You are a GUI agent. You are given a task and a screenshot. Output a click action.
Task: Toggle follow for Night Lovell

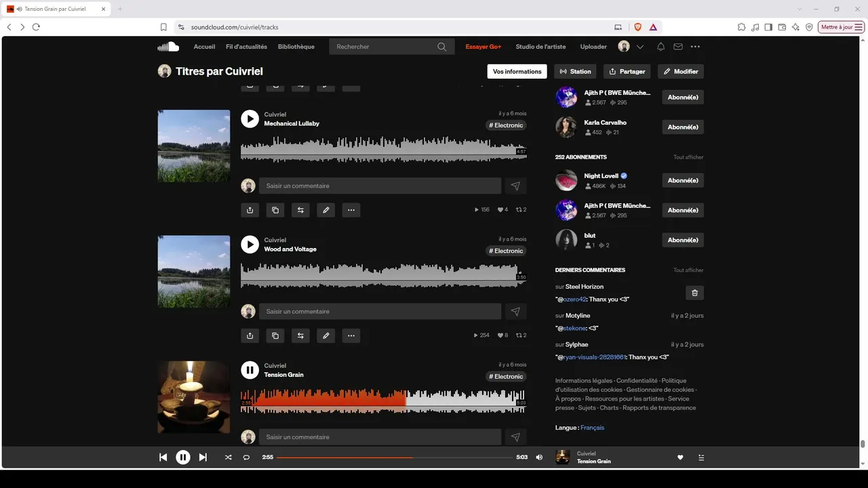(683, 180)
